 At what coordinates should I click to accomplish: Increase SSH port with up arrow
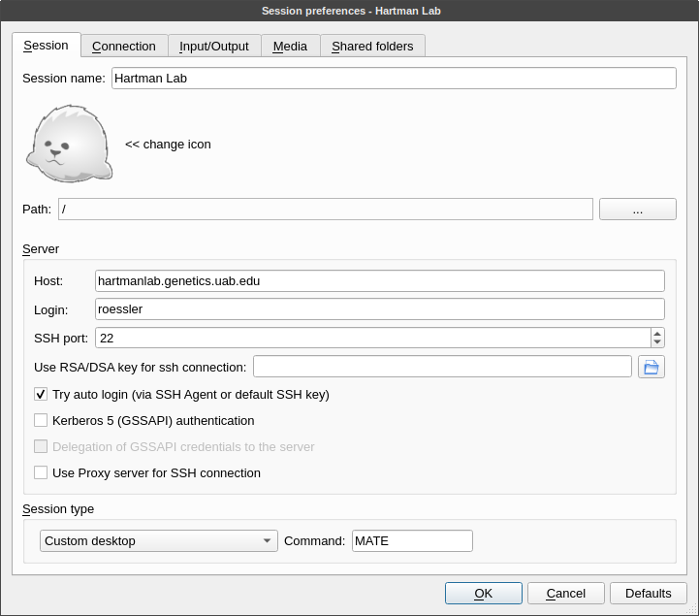[x=657, y=333]
